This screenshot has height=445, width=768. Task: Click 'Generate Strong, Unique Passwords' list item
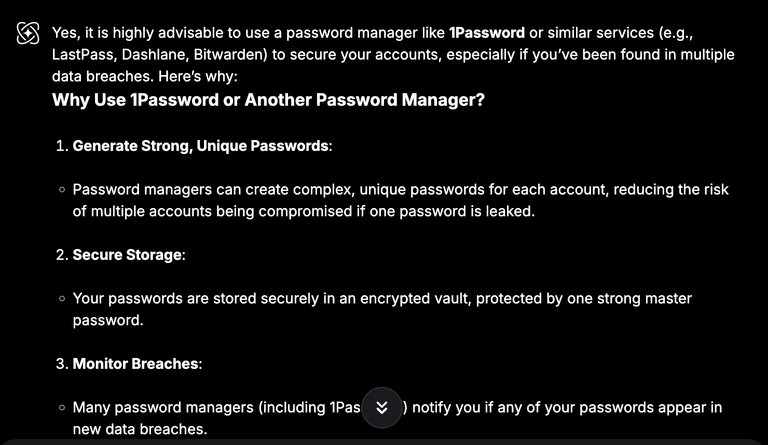pyautogui.click(x=202, y=146)
